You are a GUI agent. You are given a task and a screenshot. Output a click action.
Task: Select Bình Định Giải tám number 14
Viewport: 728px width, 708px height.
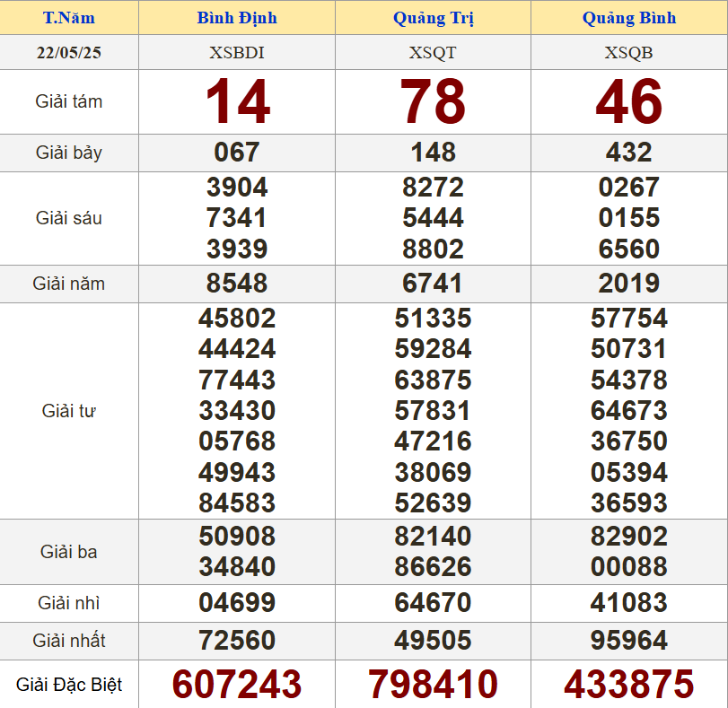tap(237, 101)
